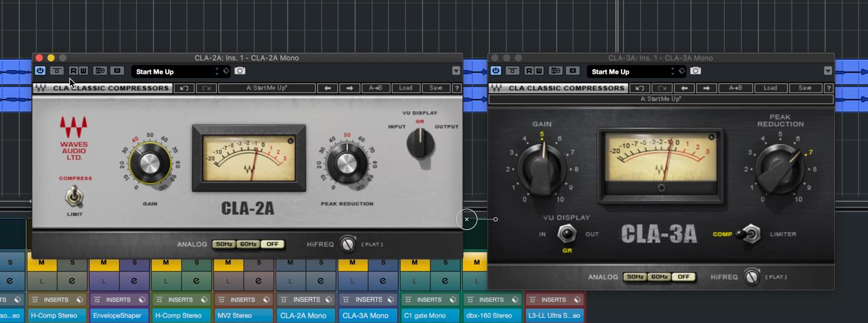Open the help question mark in CLA-3A
This screenshot has height=323, width=868.
(x=829, y=88)
